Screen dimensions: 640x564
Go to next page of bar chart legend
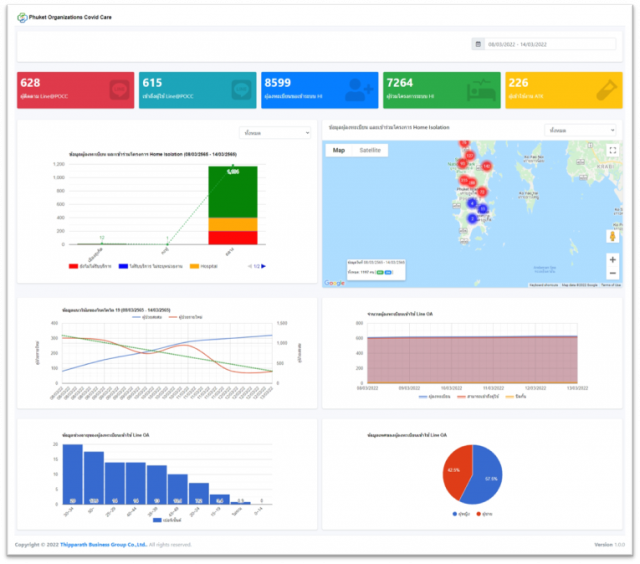click(x=264, y=266)
